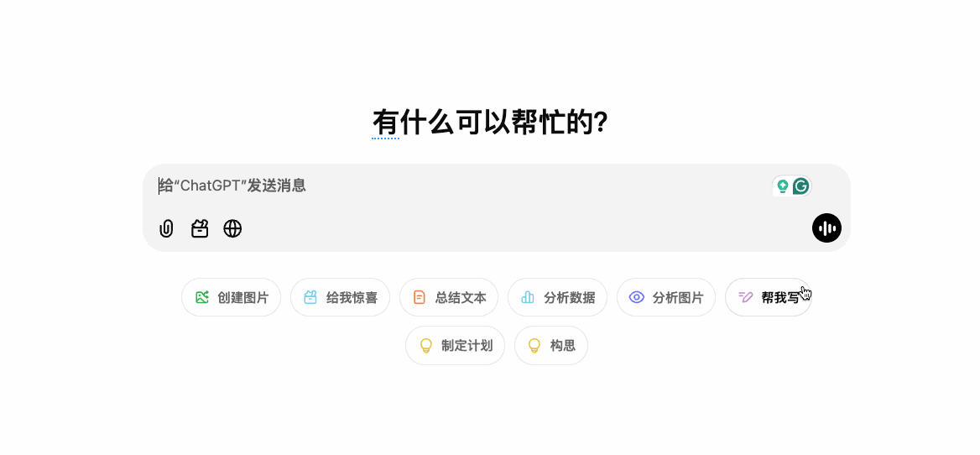Click the green Grammarly G icon
Image resolution: width=980 pixels, height=455 pixels.
point(801,186)
